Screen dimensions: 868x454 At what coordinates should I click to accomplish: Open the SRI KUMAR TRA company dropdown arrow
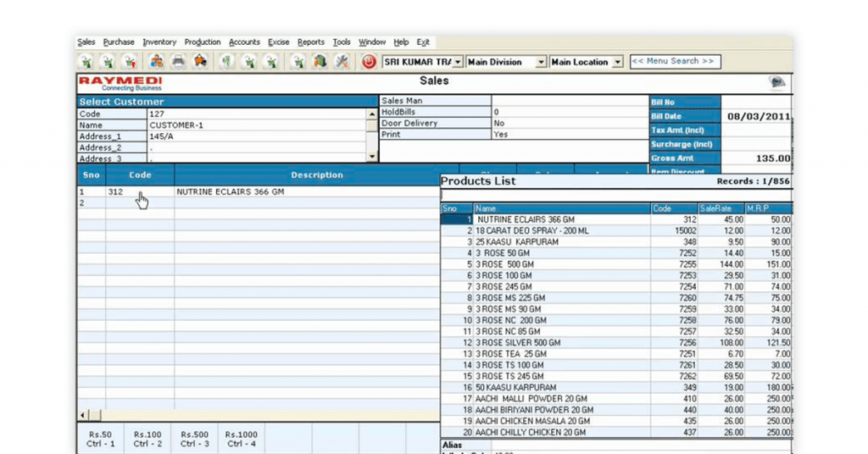point(458,62)
